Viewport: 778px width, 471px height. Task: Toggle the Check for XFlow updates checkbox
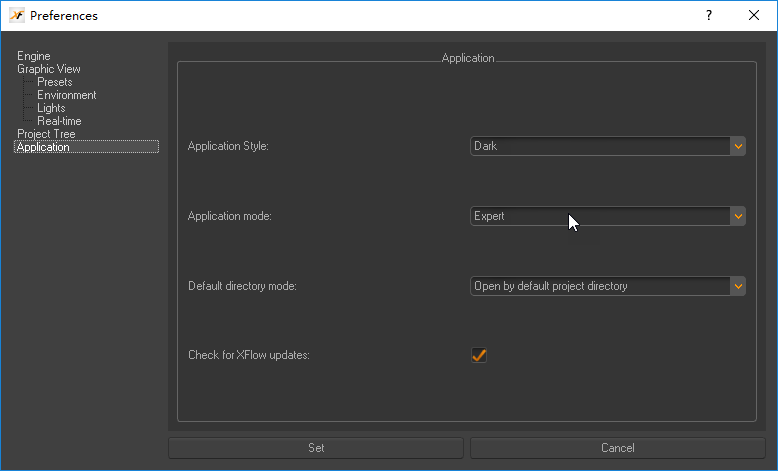click(479, 355)
